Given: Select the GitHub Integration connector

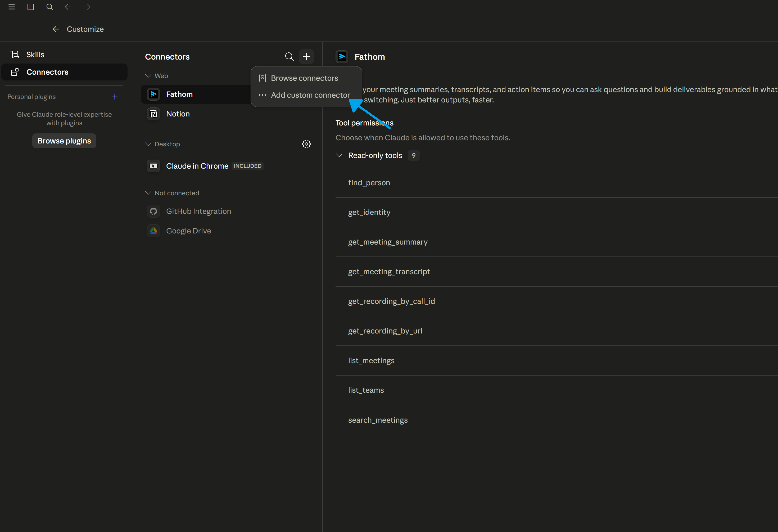Looking at the screenshot, I should 227,211.
